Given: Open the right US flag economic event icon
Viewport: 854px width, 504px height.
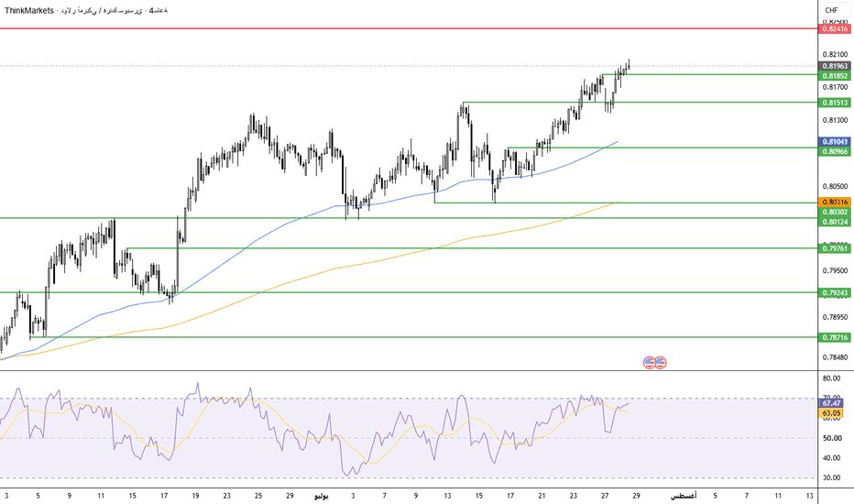Looking at the screenshot, I should point(661,362).
